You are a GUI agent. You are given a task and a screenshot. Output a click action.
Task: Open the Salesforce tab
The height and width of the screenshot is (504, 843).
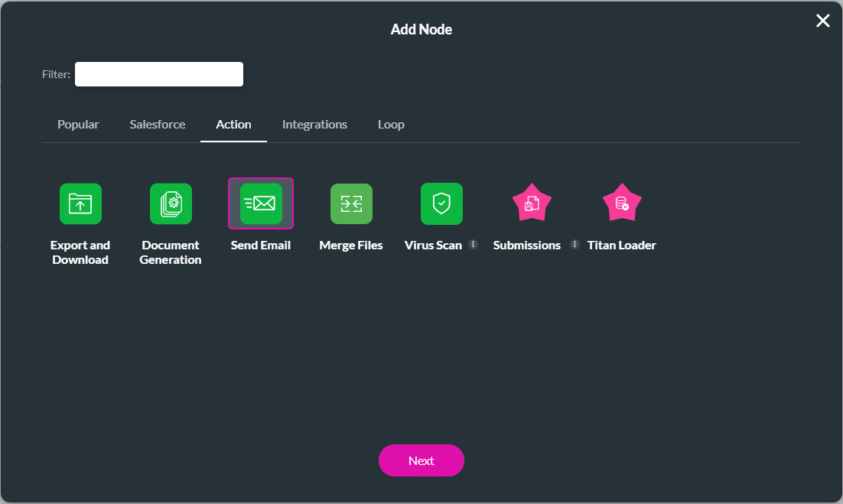pyautogui.click(x=157, y=124)
